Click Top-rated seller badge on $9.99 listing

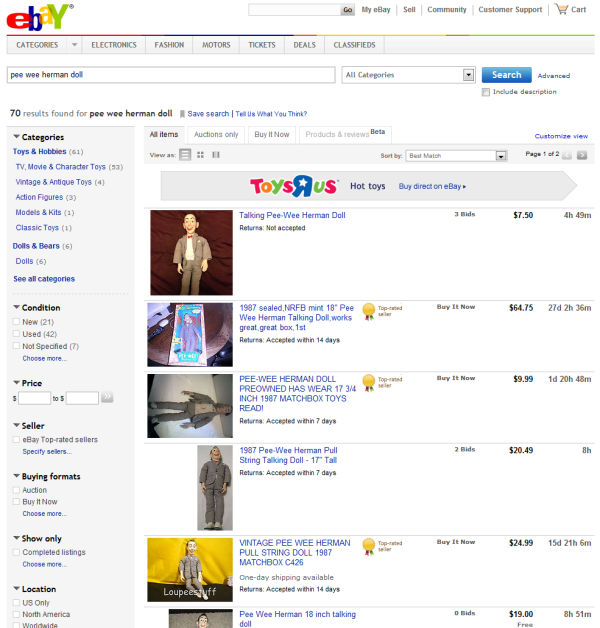[x=382, y=382]
